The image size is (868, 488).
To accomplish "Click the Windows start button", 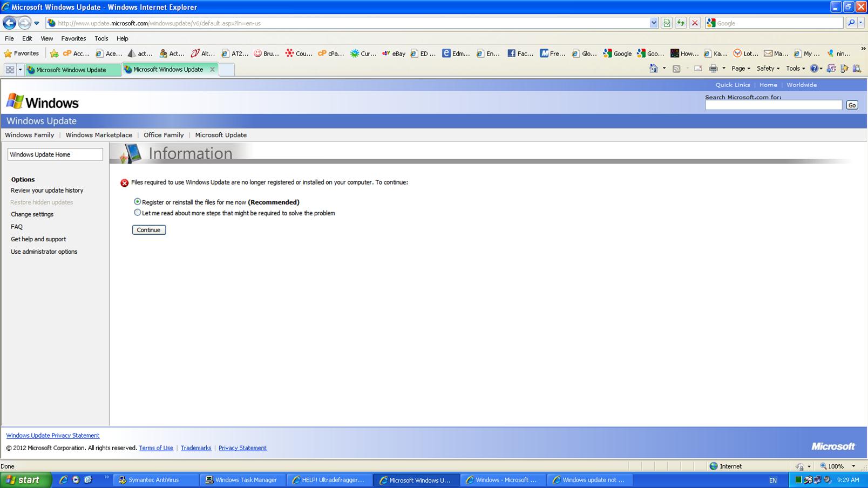I will point(25,480).
